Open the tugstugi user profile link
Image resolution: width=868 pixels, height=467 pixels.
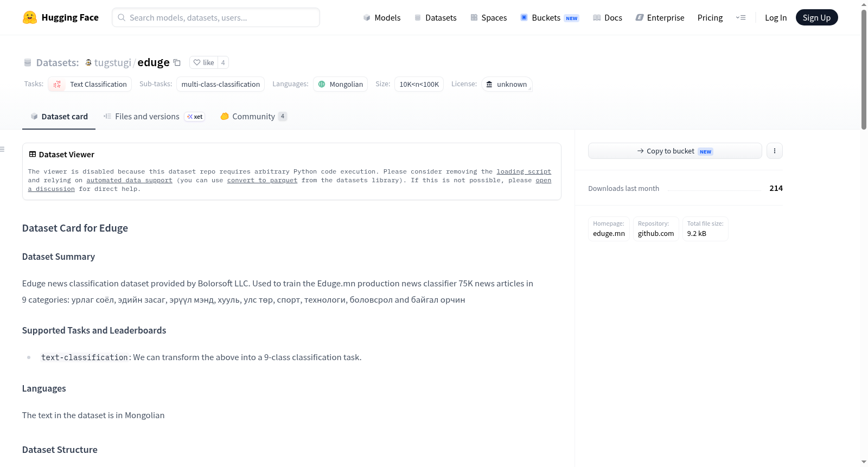click(113, 62)
